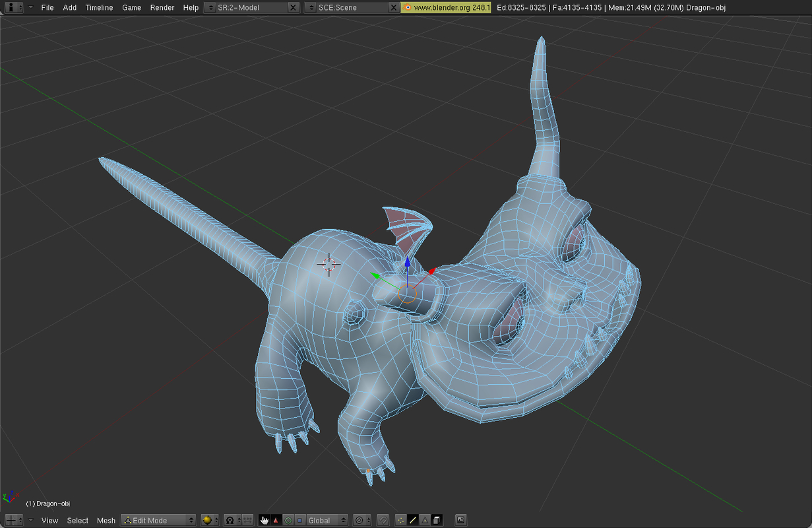This screenshot has width=812, height=528.
Task: Open the Edit Mode dropdown
Action: 158,520
